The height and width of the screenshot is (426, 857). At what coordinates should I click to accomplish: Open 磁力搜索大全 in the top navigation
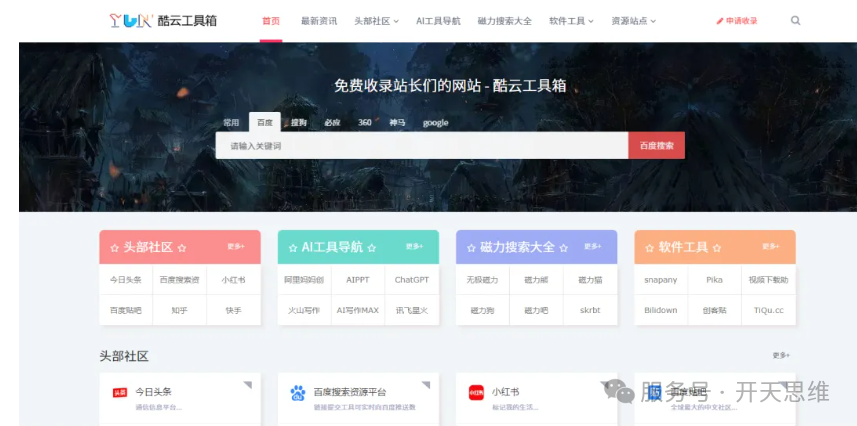pyautogui.click(x=504, y=21)
